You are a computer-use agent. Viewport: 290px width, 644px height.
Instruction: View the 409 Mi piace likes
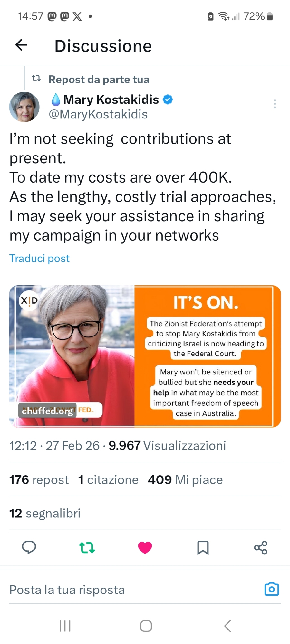click(x=185, y=480)
